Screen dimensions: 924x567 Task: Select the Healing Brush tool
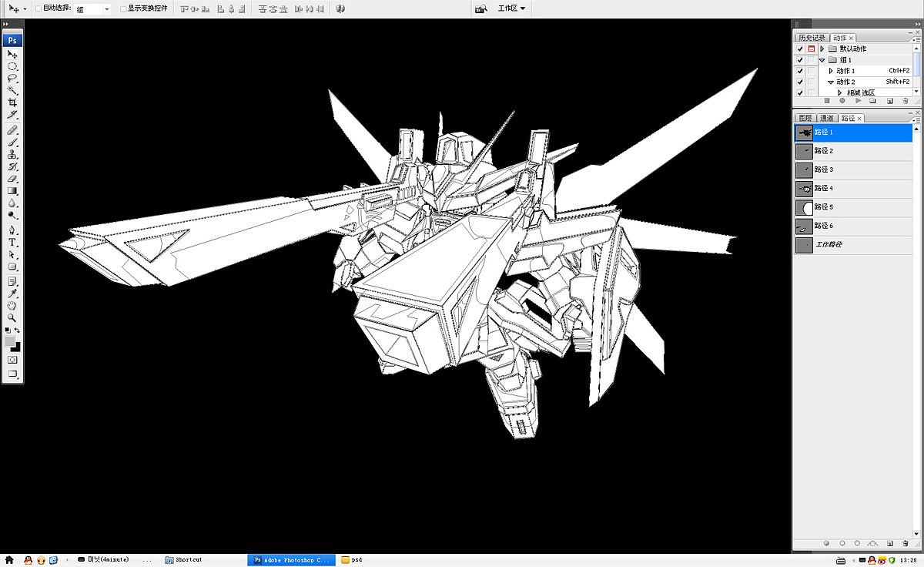click(x=12, y=130)
